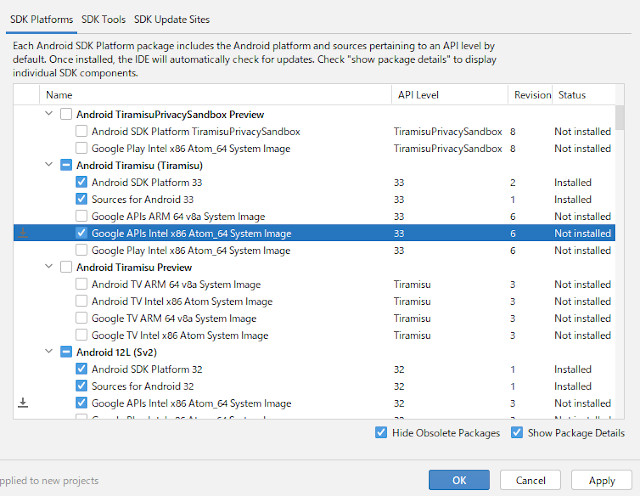Check Google TV Intel x86 Atom System Image
Viewport: 640px width, 496px height.
pos(81,335)
